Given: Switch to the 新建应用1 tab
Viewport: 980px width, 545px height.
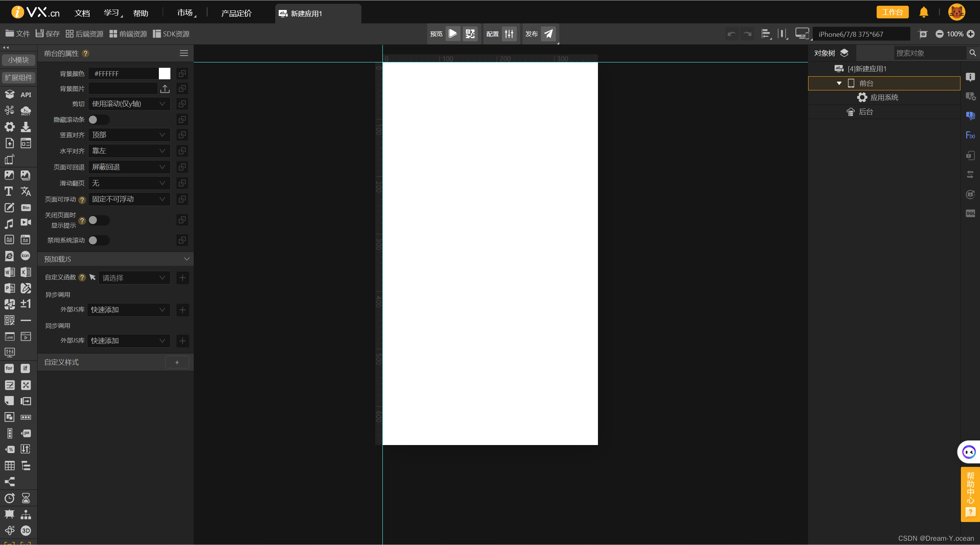Looking at the screenshot, I should [318, 13].
